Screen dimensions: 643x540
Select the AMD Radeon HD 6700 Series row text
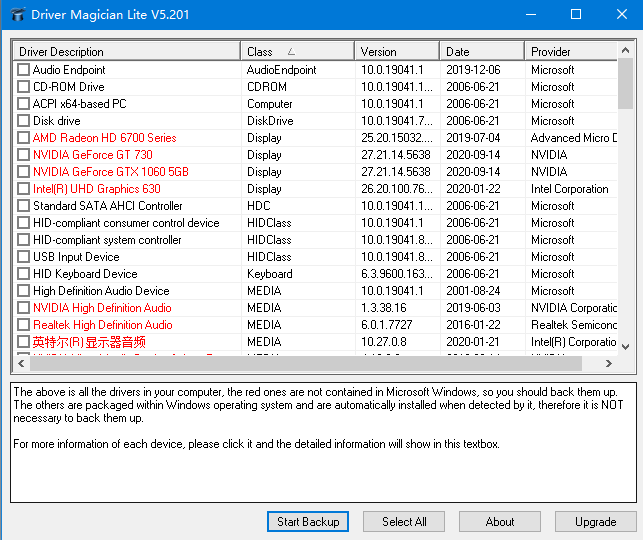click(105, 138)
